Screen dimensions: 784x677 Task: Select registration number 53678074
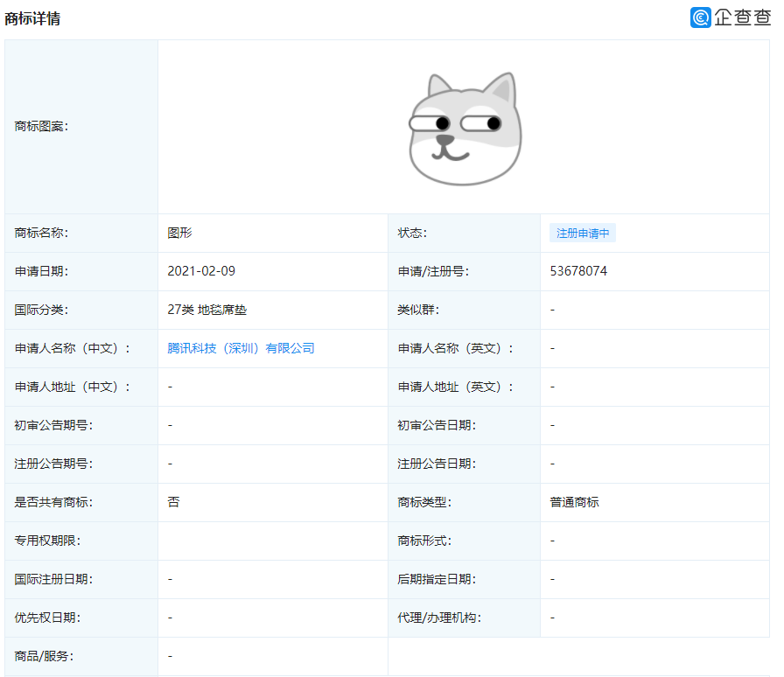pos(578,271)
